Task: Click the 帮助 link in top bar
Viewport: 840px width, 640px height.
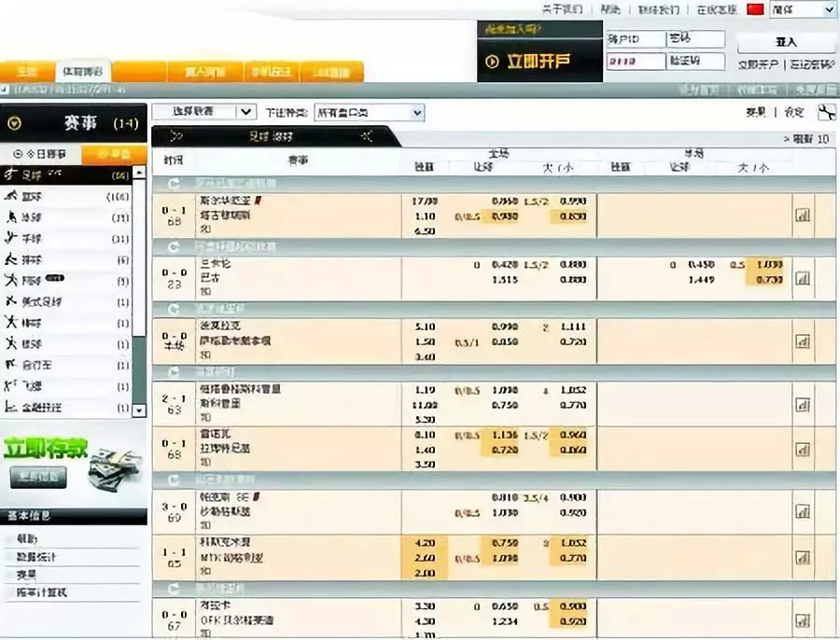Action: (610, 9)
